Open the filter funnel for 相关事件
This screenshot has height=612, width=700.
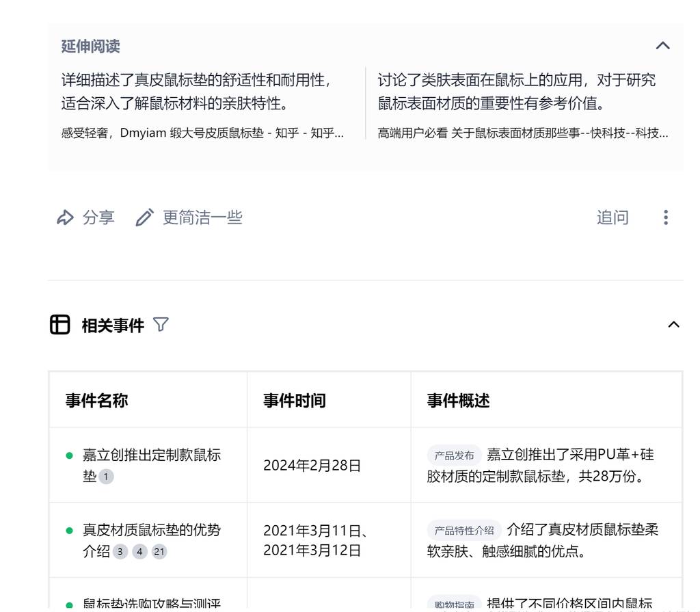(x=161, y=325)
